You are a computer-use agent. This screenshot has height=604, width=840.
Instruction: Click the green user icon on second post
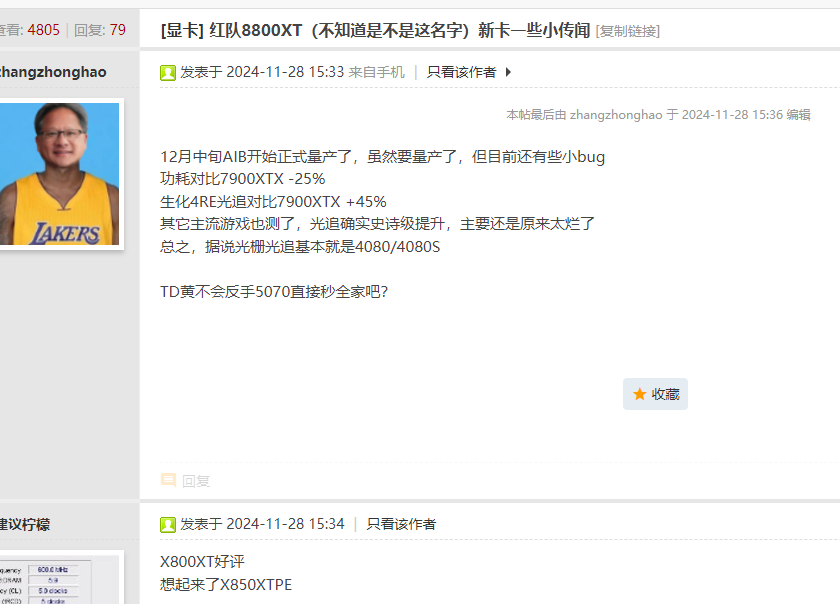point(168,525)
